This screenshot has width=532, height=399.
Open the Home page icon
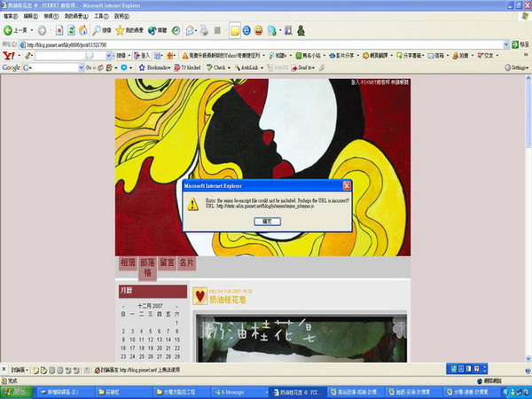pos(83,30)
